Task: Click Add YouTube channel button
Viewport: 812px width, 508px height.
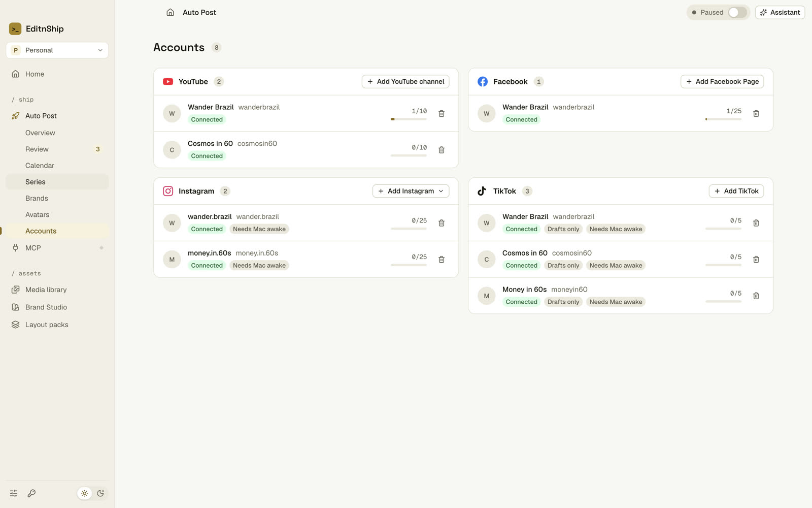Action: pos(405,82)
